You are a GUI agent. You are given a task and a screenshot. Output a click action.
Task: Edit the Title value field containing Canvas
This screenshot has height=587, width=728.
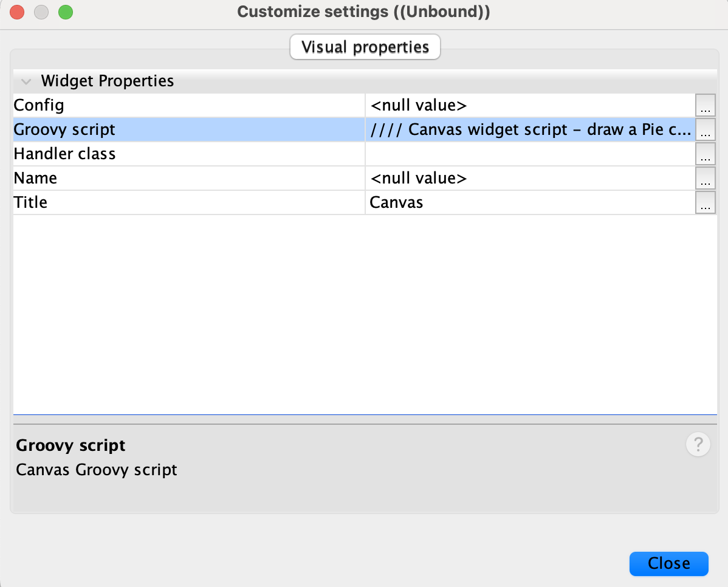tap(529, 202)
